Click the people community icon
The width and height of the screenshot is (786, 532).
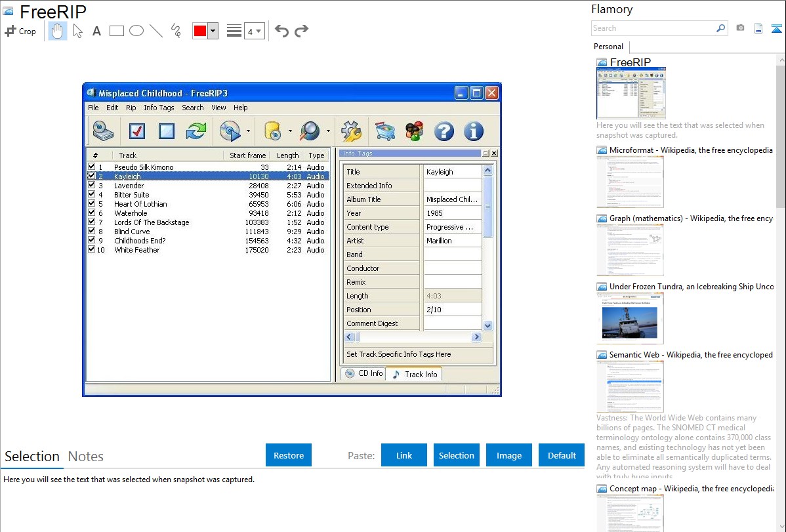click(x=415, y=131)
